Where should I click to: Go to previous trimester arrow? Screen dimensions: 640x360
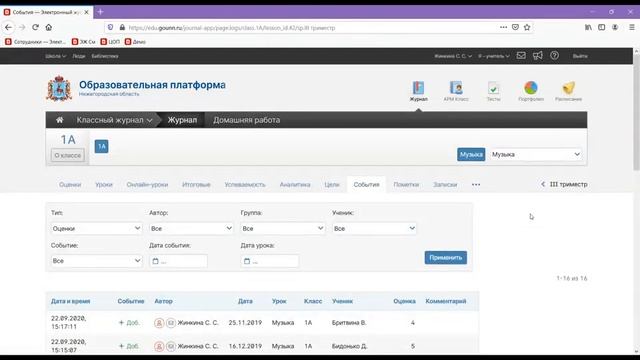pyautogui.click(x=543, y=184)
